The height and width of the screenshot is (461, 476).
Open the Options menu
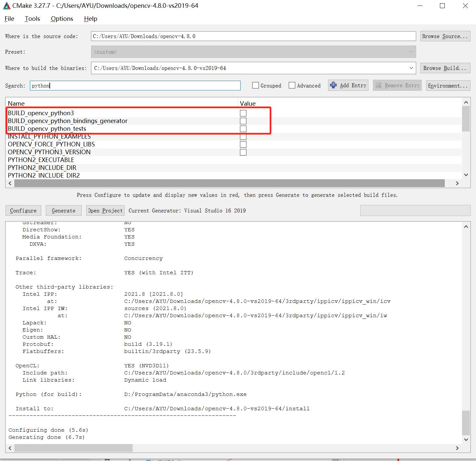pos(62,19)
